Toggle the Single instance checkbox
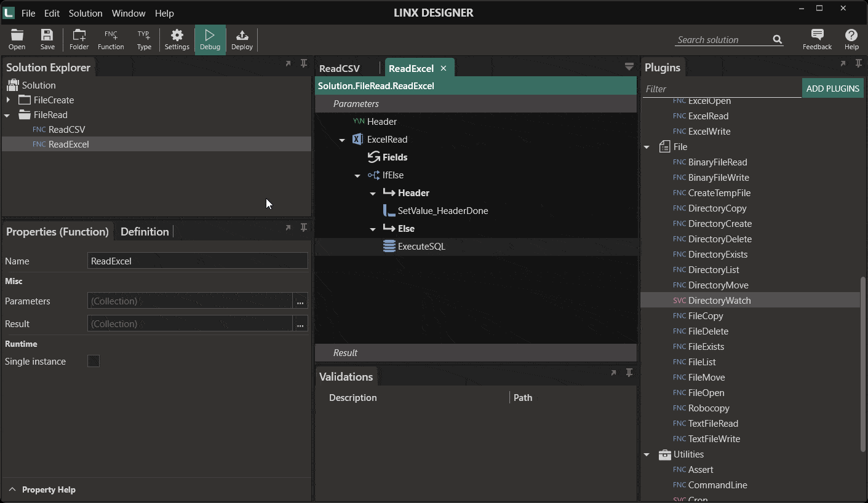 pos(94,361)
